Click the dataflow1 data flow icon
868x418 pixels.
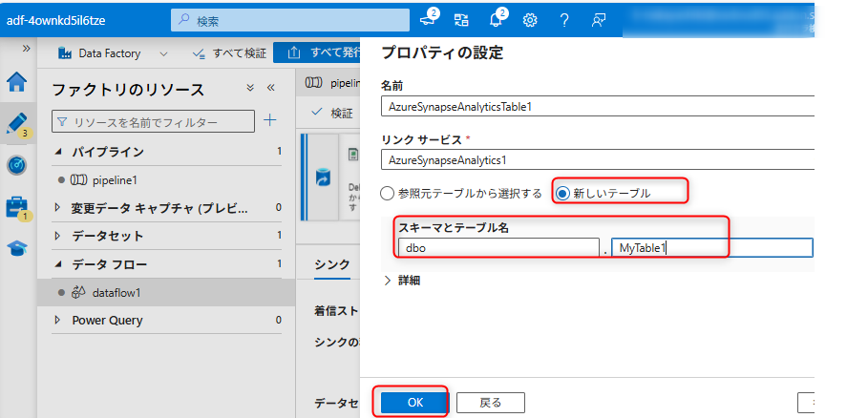(x=79, y=292)
